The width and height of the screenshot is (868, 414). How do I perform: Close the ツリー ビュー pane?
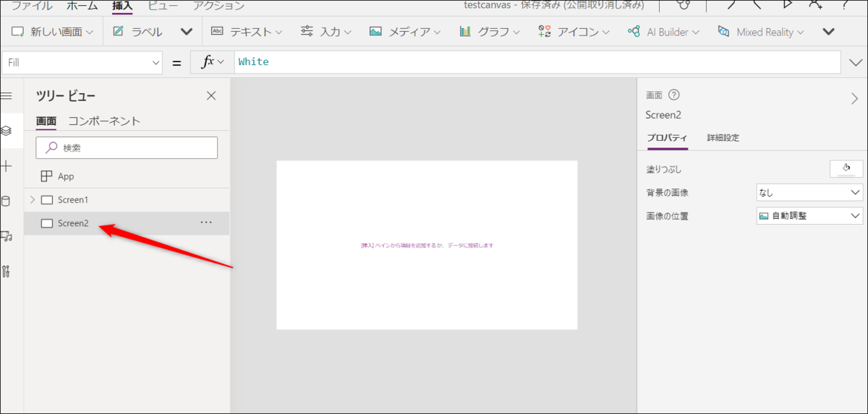[211, 95]
